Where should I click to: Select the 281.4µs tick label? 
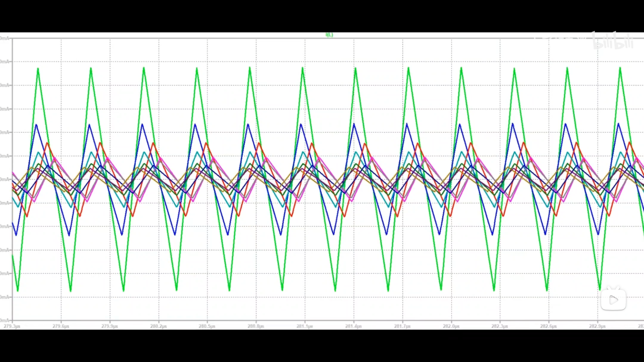354,326
